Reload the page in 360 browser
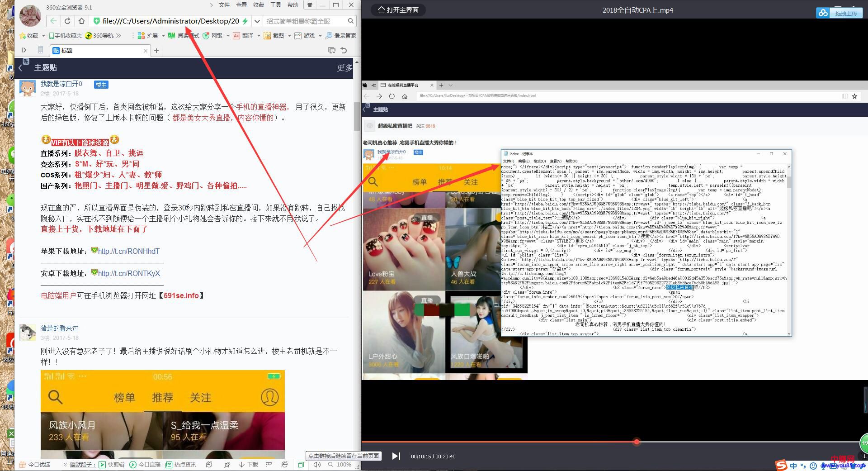Screen dimensions: 868x471 click(67, 21)
